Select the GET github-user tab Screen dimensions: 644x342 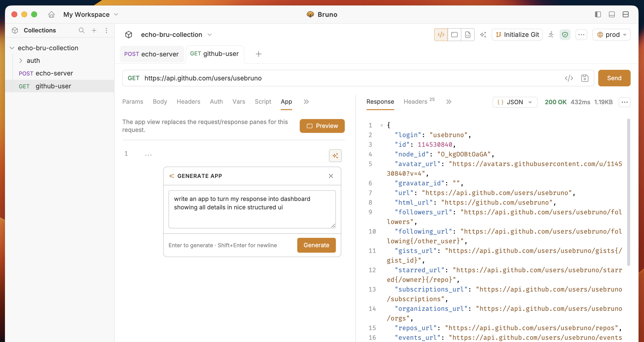click(215, 54)
